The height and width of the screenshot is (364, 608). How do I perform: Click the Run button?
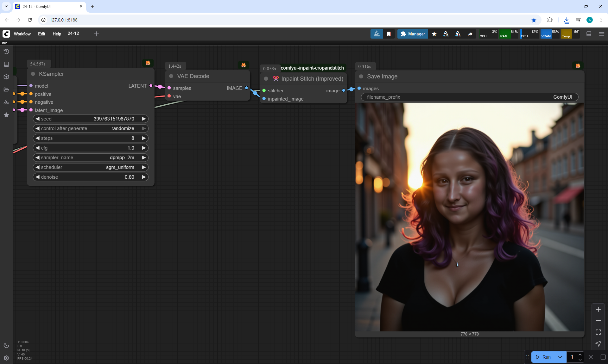click(x=543, y=357)
